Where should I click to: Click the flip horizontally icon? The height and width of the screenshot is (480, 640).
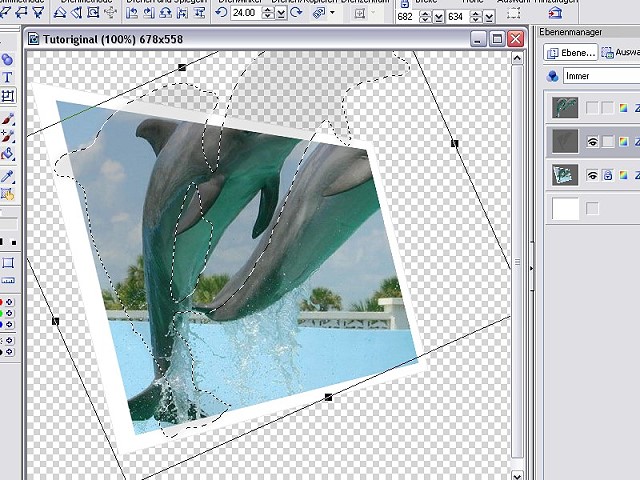pos(182,13)
